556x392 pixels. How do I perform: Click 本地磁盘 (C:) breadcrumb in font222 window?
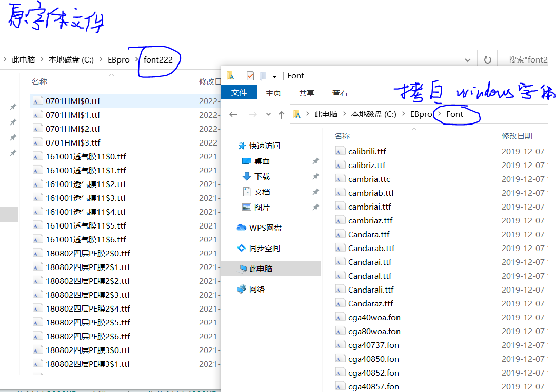pos(71,59)
